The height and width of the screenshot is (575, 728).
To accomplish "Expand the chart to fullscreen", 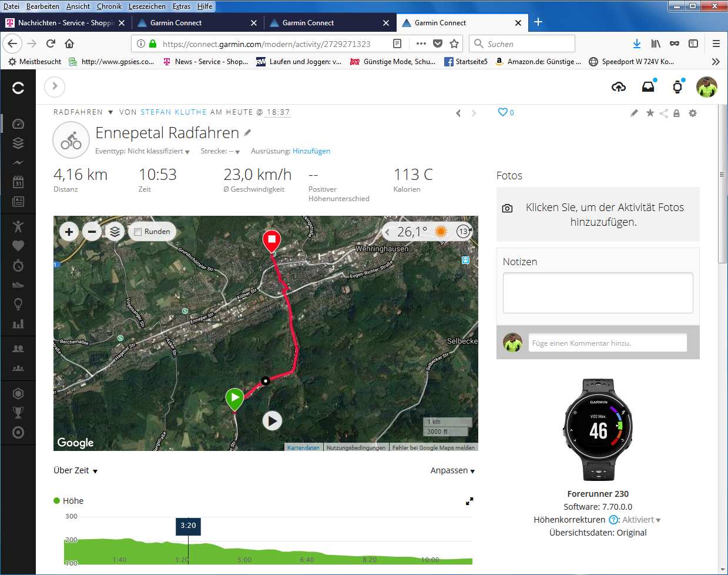I will pyautogui.click(x=469, y=502).
